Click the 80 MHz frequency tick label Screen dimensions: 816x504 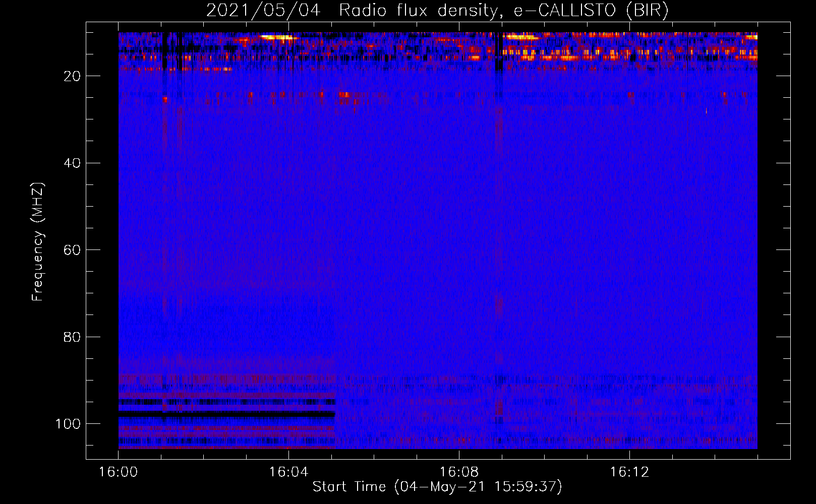[72, 337]
